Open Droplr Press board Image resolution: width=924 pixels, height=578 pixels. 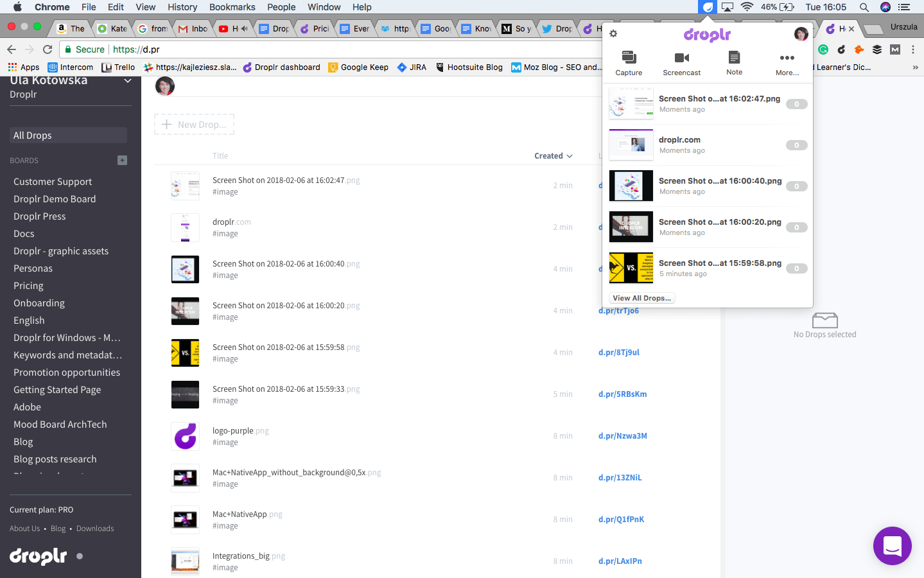coord(40,216)
